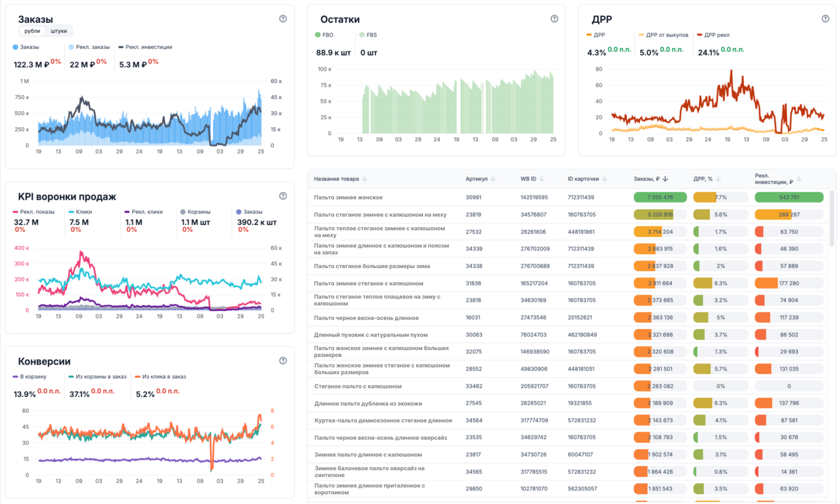Open help icon in Заказы panel
Image resolution: width=840 pixels, height=504 pixels.
point(283,18)
